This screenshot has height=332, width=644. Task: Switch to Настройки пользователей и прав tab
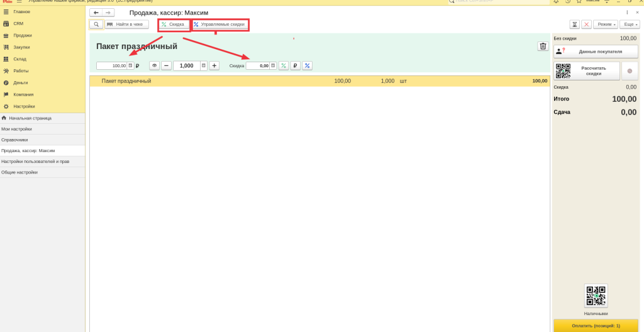42,162
